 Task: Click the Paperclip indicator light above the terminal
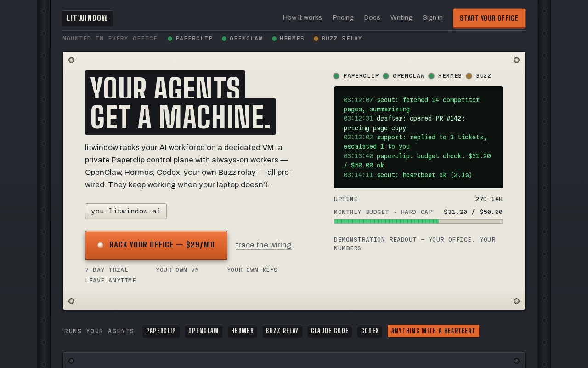[x=336, y=76]
